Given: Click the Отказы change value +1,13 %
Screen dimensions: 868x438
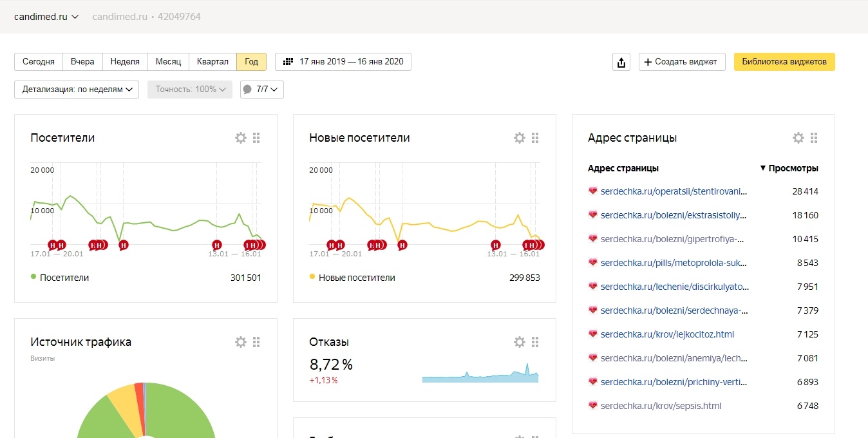Looking at the screenshot, I should click(324, 381).
